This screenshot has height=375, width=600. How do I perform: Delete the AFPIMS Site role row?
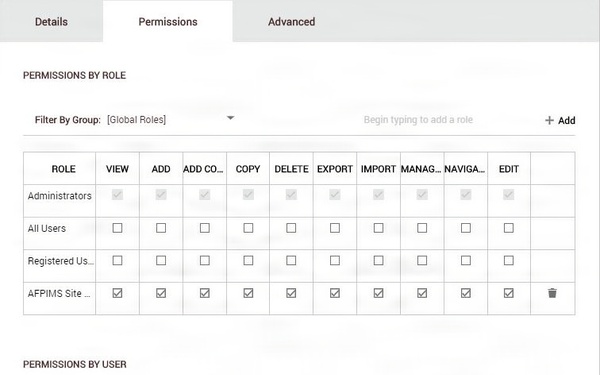[x=552, y=293]
